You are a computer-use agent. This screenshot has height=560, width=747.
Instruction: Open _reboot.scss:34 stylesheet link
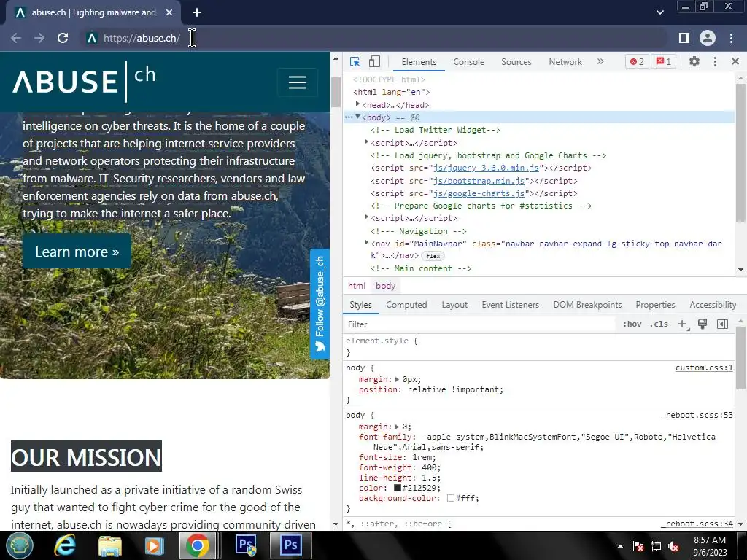click(697, 524)
